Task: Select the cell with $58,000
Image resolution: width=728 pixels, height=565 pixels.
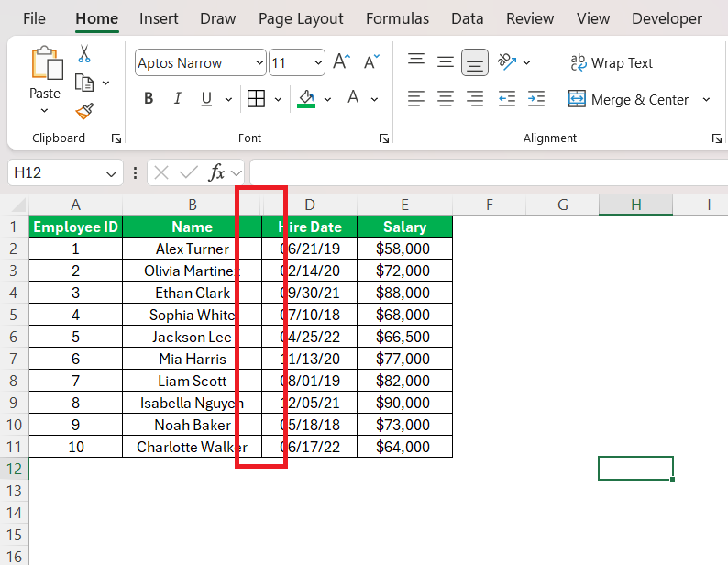Action: [x=405, y=249]
